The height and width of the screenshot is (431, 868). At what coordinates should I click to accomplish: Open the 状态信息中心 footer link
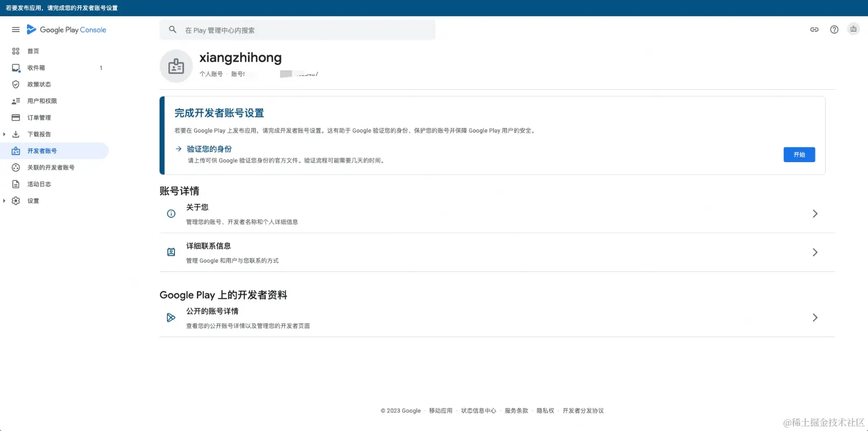click(478, 411)
